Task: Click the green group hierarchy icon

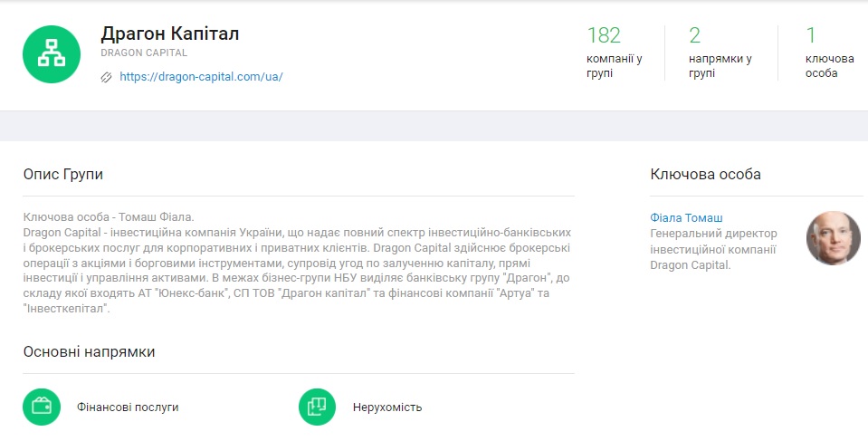Action: (x=52, y=53)
